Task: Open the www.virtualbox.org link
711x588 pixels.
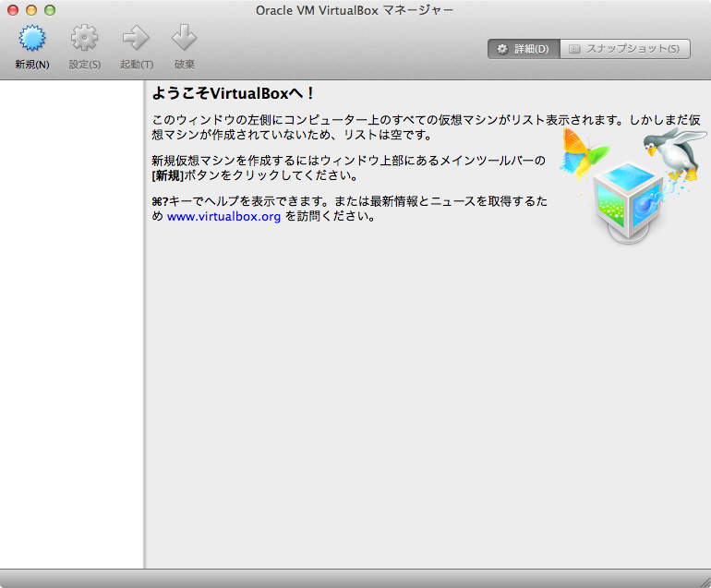Action: (x=223, y=217)
